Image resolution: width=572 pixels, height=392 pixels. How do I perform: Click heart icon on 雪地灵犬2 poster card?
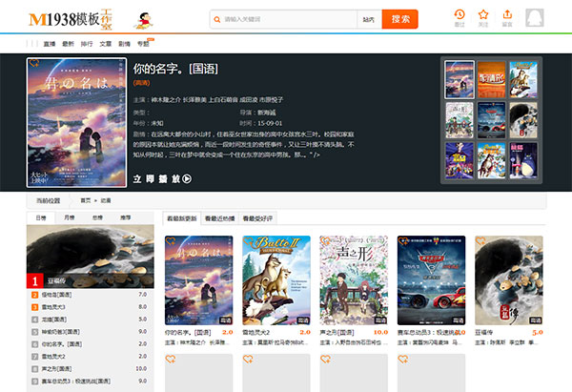pos(247,242)
